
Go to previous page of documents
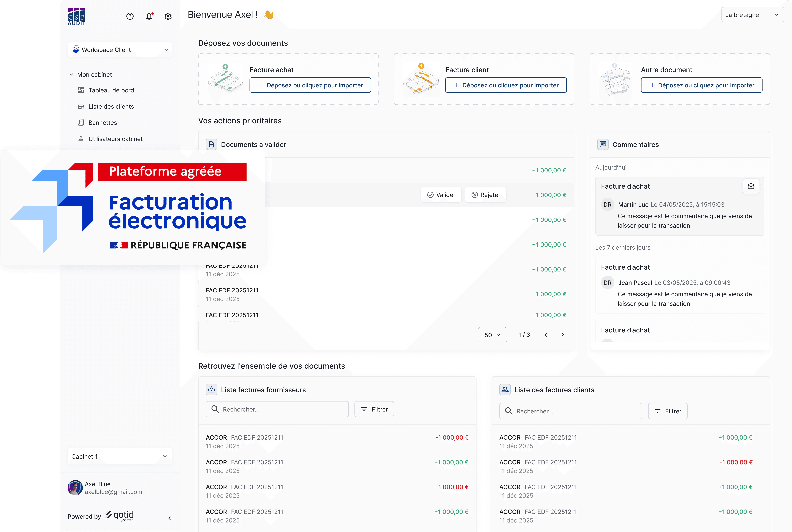[x=546, y=335]
